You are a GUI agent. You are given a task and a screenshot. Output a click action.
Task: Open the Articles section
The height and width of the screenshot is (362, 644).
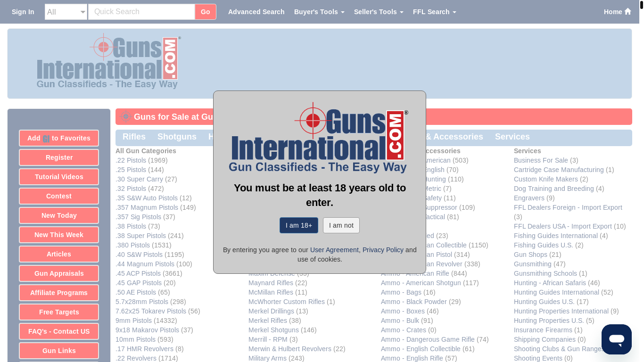click(x=59, y=254)
